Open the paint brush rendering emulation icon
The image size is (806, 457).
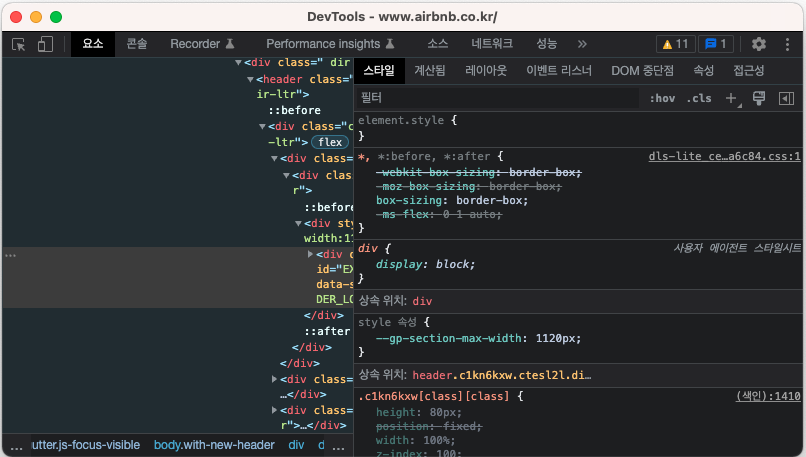coord(759,98)
